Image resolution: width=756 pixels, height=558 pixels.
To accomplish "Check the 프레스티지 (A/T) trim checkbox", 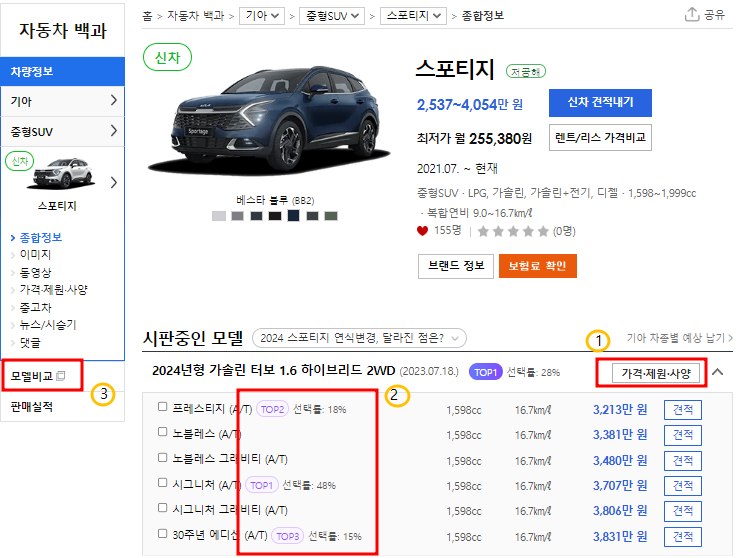I will click(162, 407).
